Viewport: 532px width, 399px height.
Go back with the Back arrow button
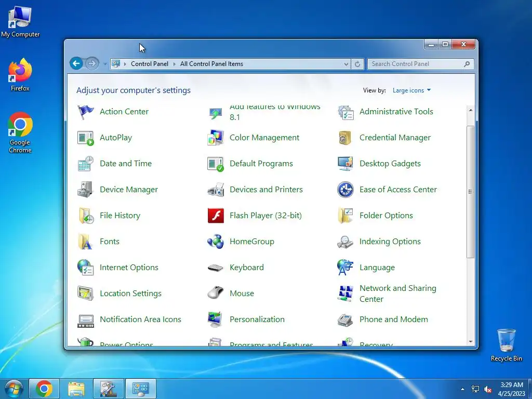pos(76,63)
